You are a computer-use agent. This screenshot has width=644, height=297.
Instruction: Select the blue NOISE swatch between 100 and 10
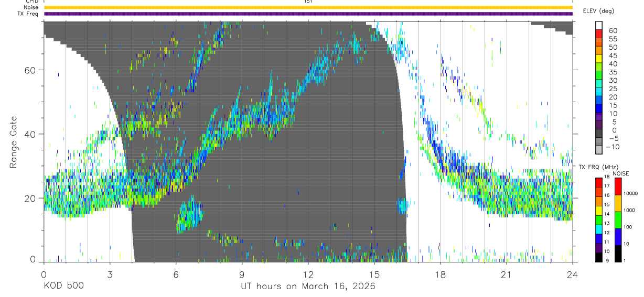618,237
